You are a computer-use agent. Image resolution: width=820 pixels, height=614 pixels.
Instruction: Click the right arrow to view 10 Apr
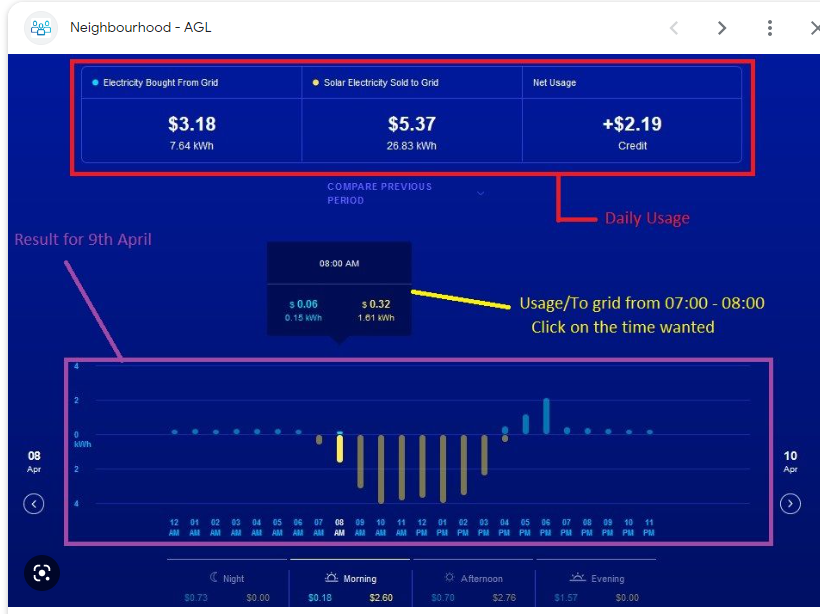click(x=790, y=505)
